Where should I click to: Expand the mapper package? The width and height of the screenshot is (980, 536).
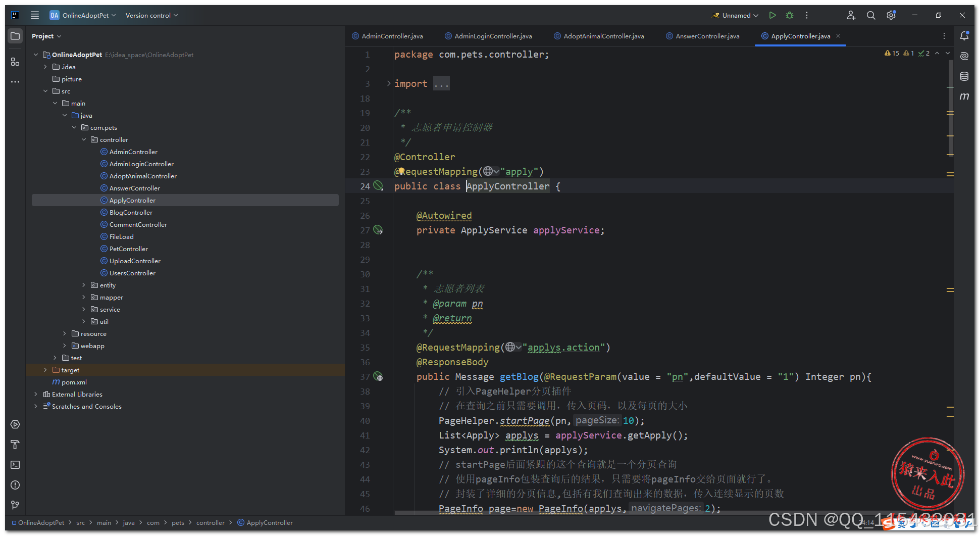click(84, 297)
